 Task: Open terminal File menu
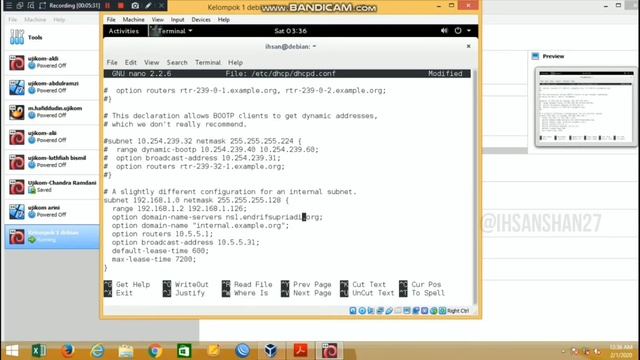pyautogui.click(x=112, y=62)
